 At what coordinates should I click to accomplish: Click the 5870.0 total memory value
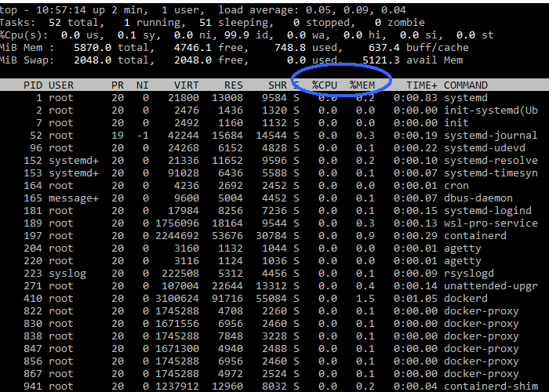(93, 48)
